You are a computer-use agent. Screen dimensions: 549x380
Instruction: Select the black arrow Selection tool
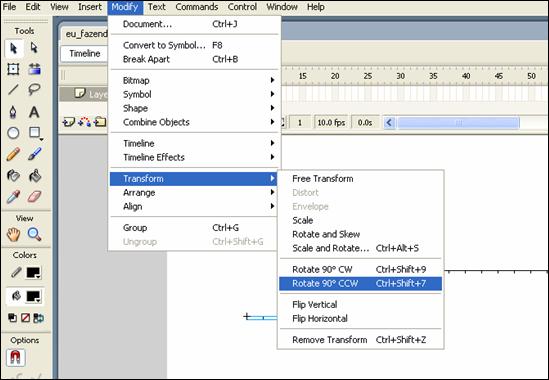click(x=14, y=48)
